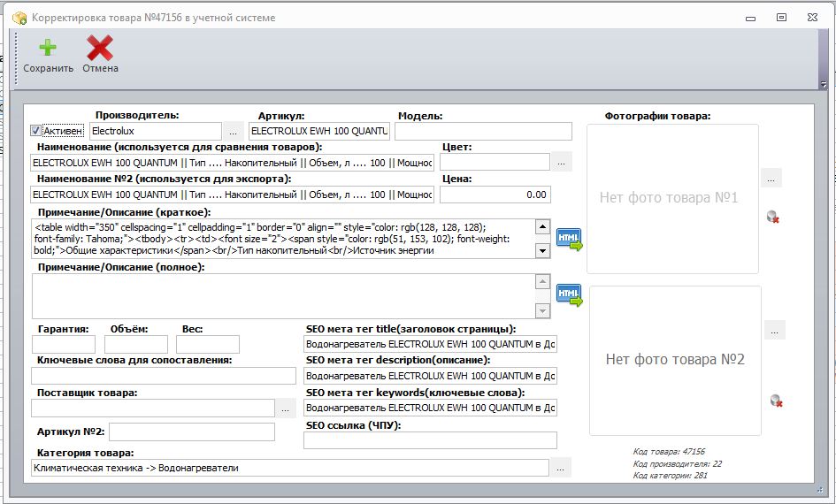This screenshot has width=836, height=504.
Task: Open HTML editor for short description
Action: (x=569, y=240)
